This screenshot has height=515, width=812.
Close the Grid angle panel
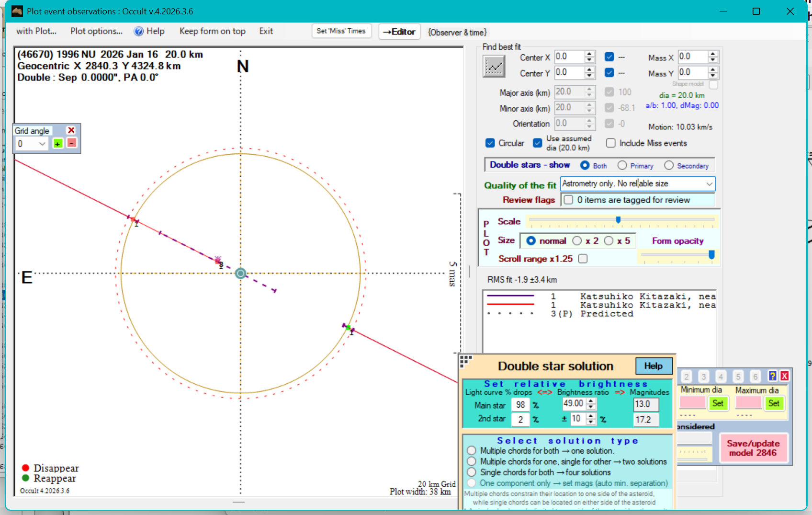(x=71, y=130)
